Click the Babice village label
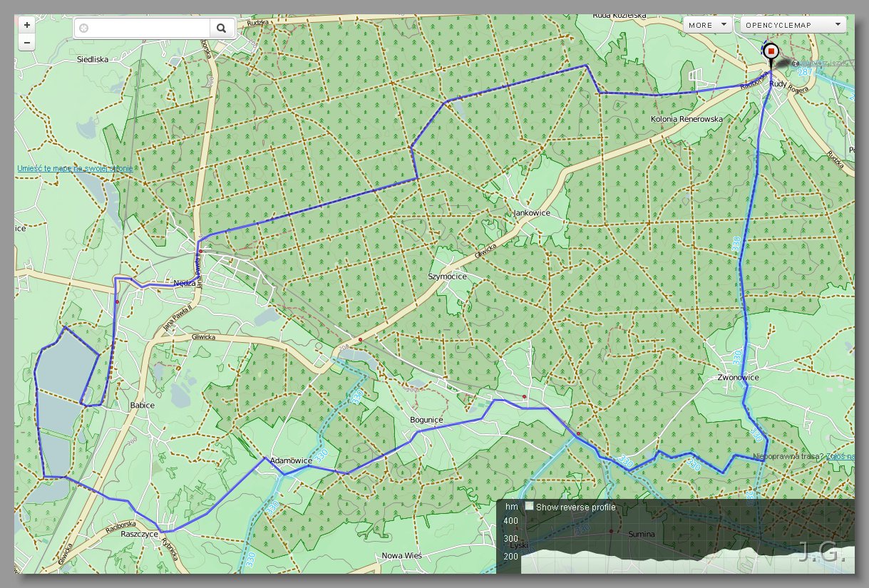Viewport: 869px width, 588px height. pyautogui.click(x=142, y=405)
